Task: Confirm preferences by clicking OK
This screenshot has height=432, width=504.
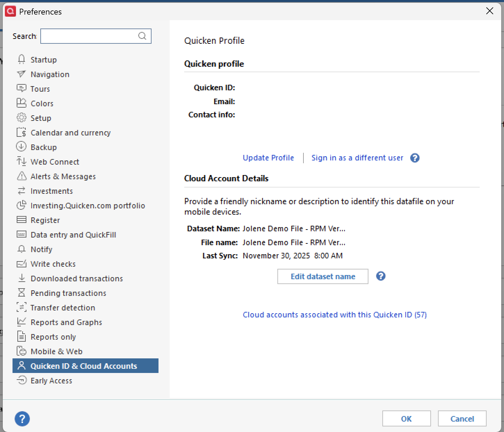Action: [406, 418]
